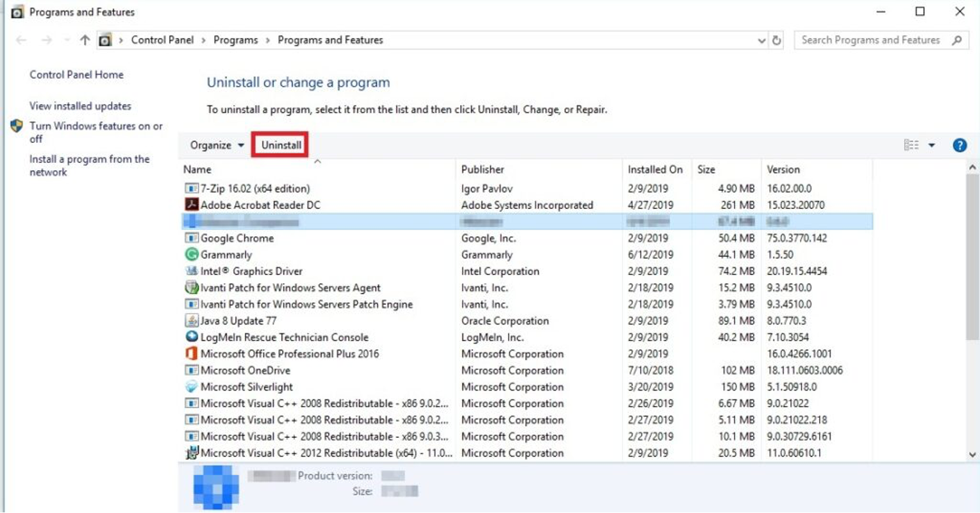Click the scrollbar down arrow of the list
Screen dimensions: 980x513
tap(972, 454)
